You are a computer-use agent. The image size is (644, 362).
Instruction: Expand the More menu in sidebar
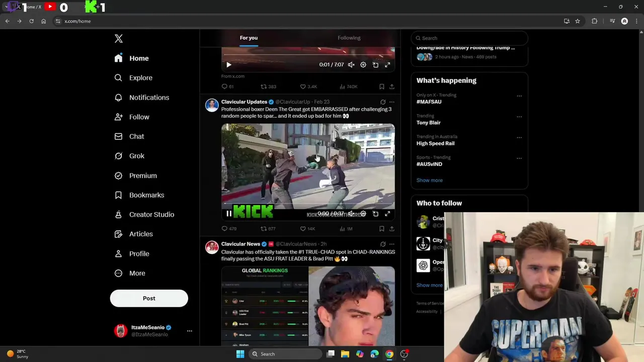coord(130,274)
